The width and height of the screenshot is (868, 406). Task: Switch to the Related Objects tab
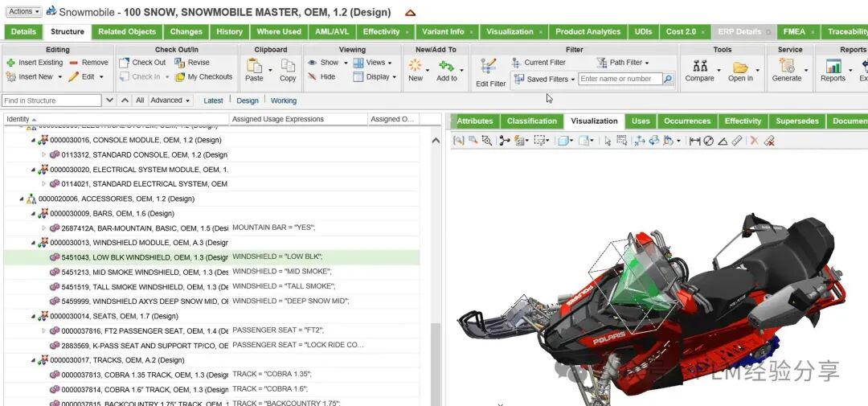(127, 32)
